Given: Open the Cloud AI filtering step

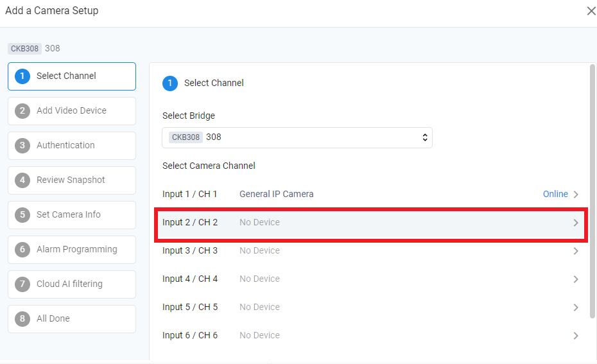Looking at the screenshot, I should [72, 284].
